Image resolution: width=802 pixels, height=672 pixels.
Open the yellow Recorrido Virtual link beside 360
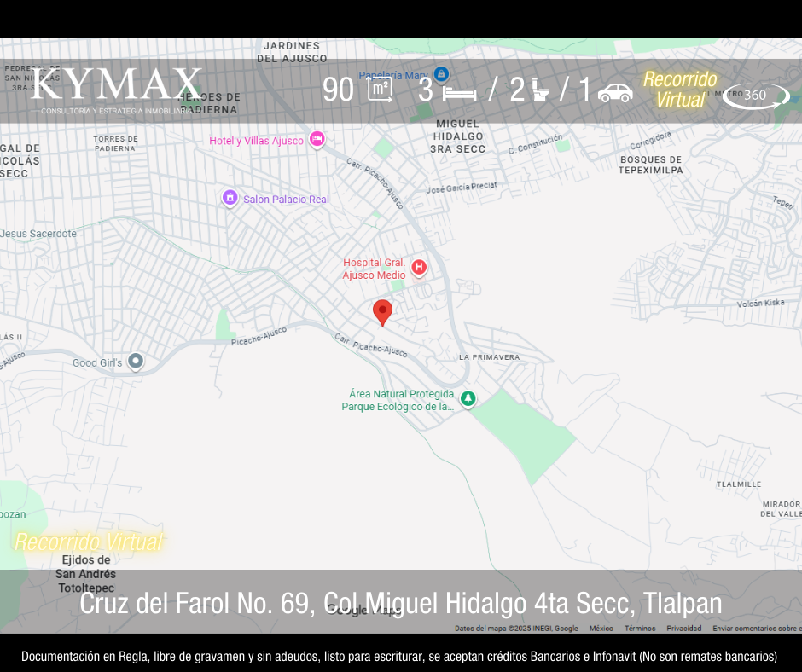(x=680, y=89)
